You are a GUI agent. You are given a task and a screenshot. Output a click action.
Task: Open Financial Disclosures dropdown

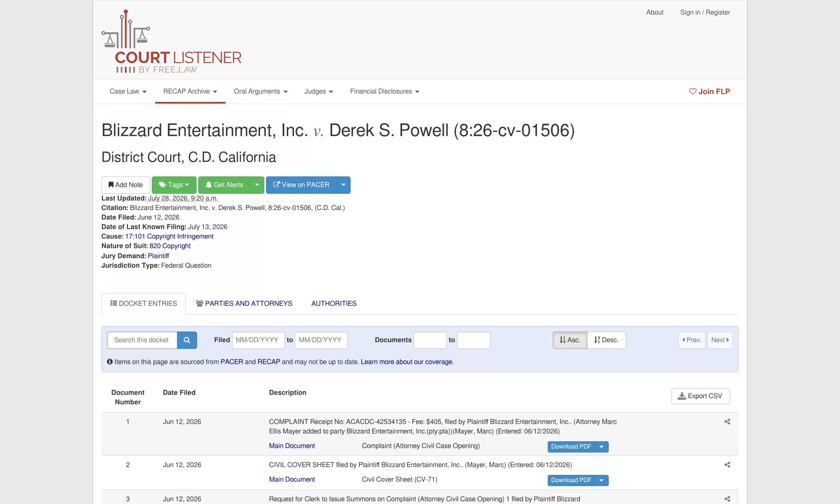click(385, 91)
